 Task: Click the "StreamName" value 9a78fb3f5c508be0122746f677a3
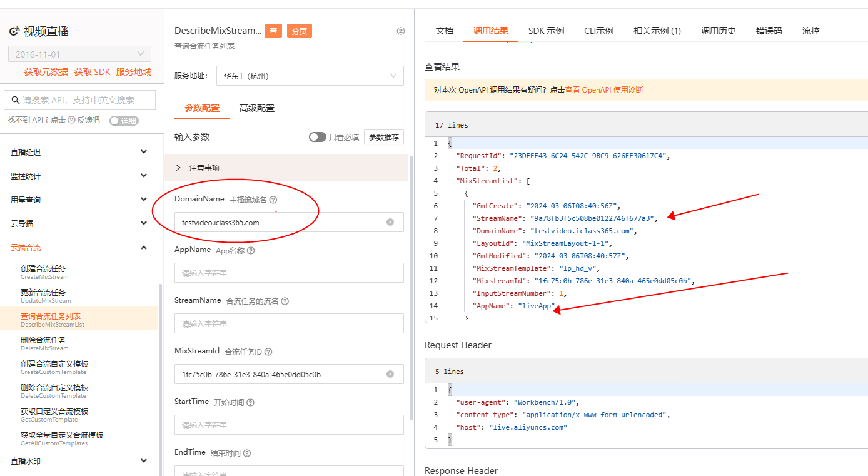pyautogui.click(x=593, y=218)
